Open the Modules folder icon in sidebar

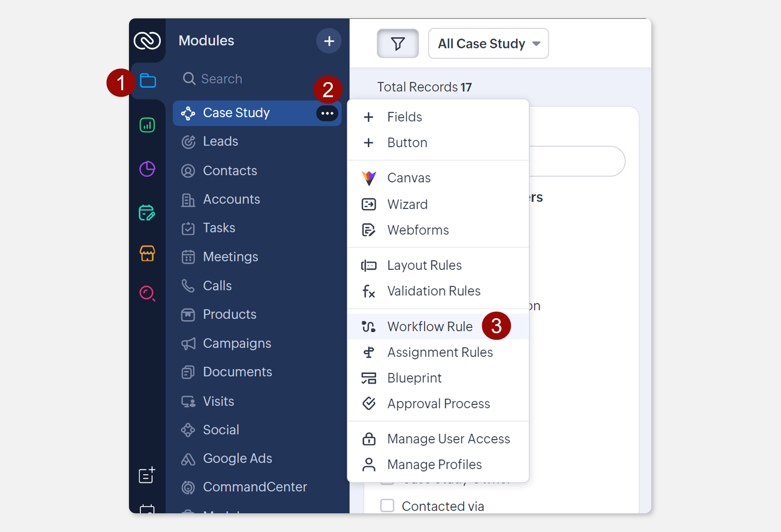click(148, 80)
